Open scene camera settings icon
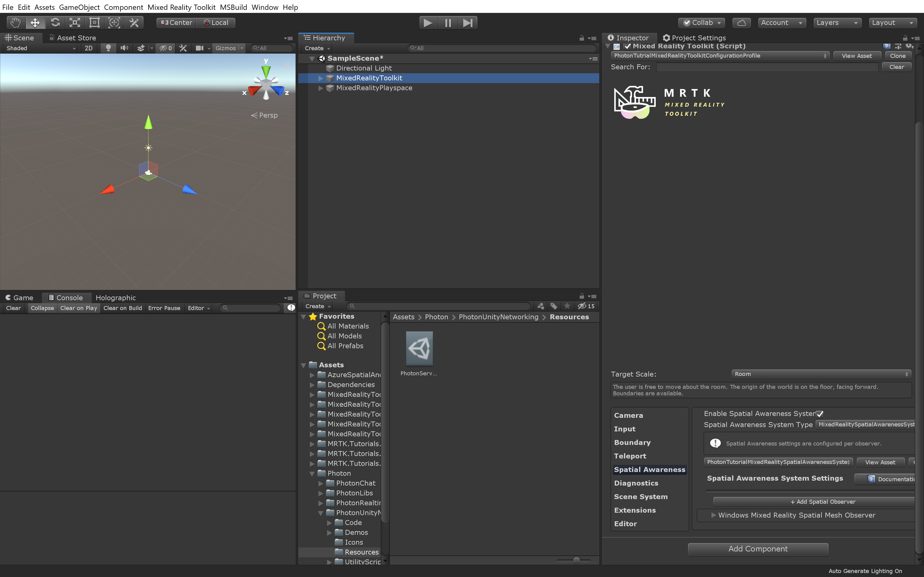The height and width of the screenshot is (577, 924). 200,48
